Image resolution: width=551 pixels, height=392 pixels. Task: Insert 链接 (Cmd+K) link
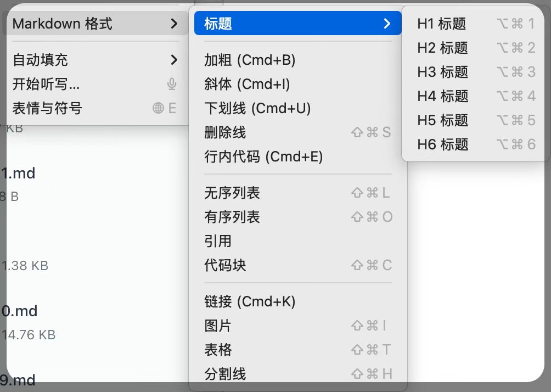click(250, 301)
